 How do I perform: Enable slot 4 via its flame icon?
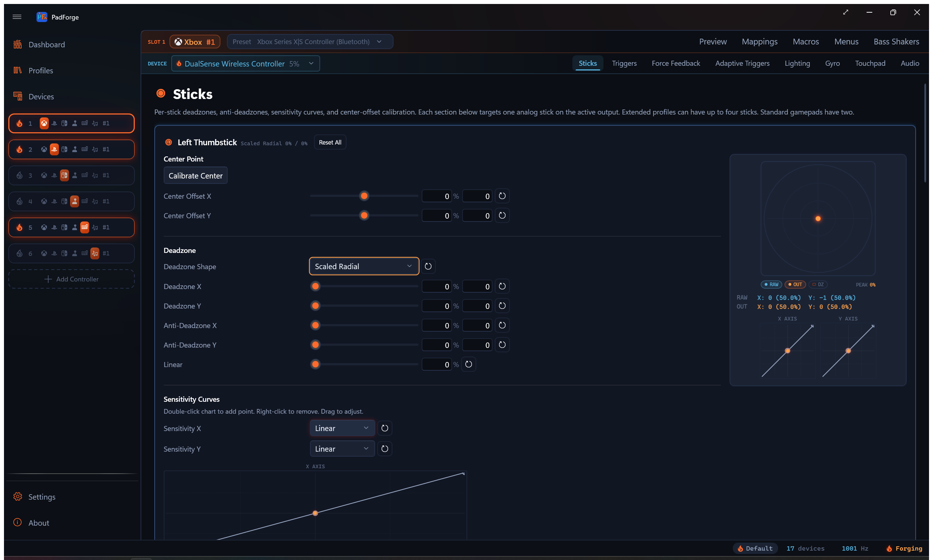tap(20, 202)
